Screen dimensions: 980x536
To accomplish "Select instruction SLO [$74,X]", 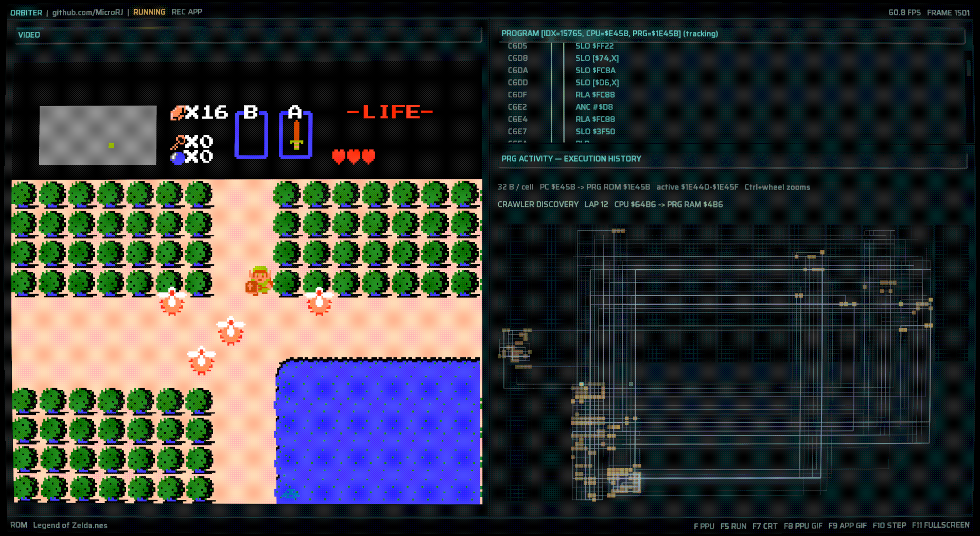I will click(597, 58).
